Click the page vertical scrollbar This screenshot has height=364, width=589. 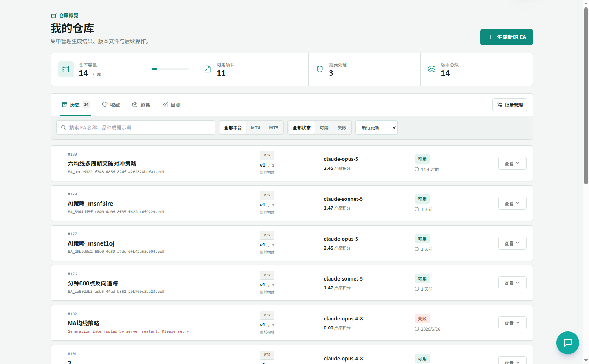[586, 96]
